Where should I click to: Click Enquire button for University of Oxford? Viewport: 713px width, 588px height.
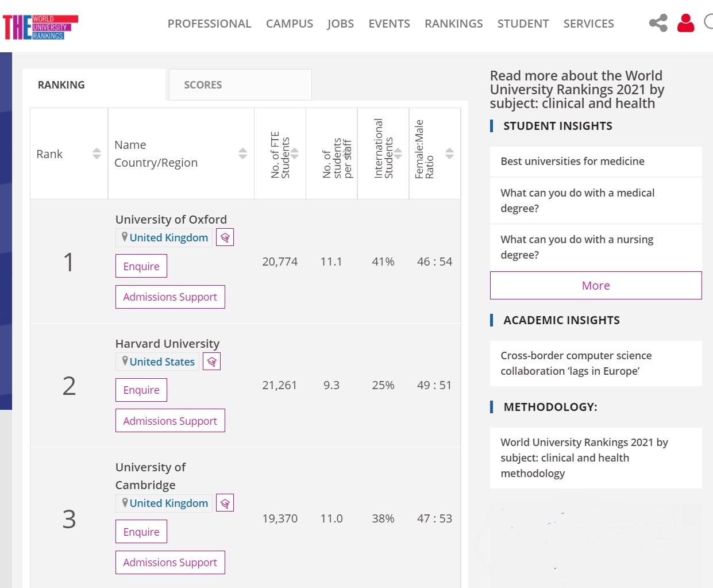(141, 266)
